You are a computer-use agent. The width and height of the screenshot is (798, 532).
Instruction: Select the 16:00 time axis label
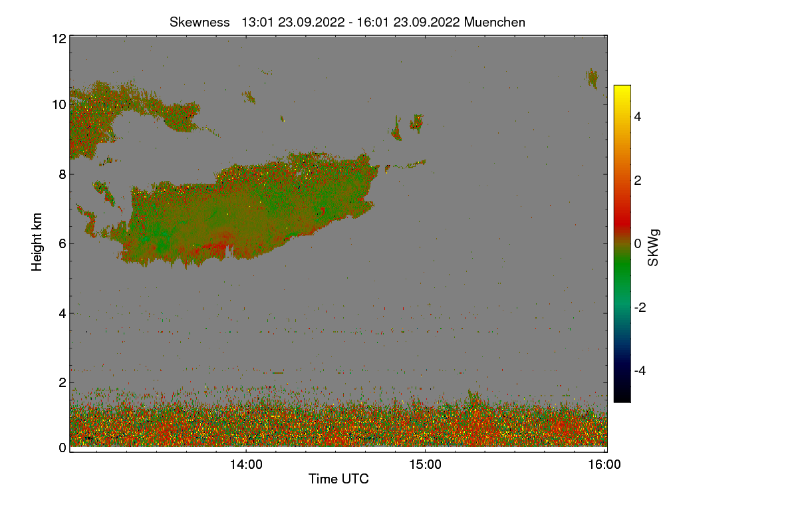click(604, 465)
